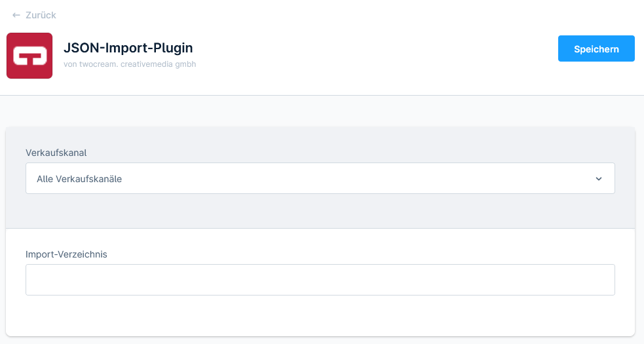Click the Verkaufskanal label
Image resolution: width=644 pixels, height=344 pixels.
56,153
